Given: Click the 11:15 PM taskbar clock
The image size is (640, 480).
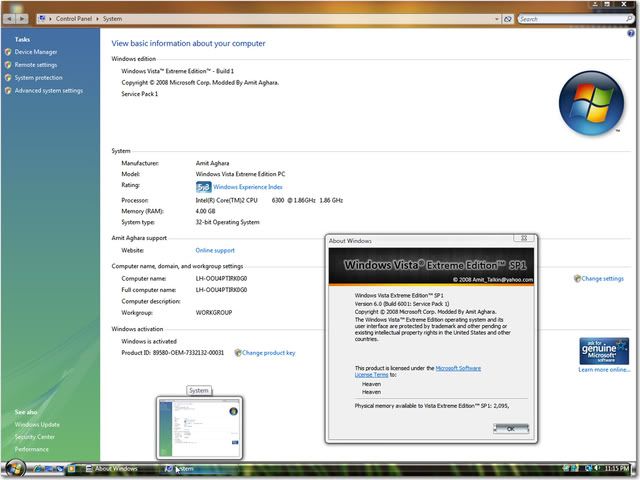Looking at the screenshot, I should 616,468.
